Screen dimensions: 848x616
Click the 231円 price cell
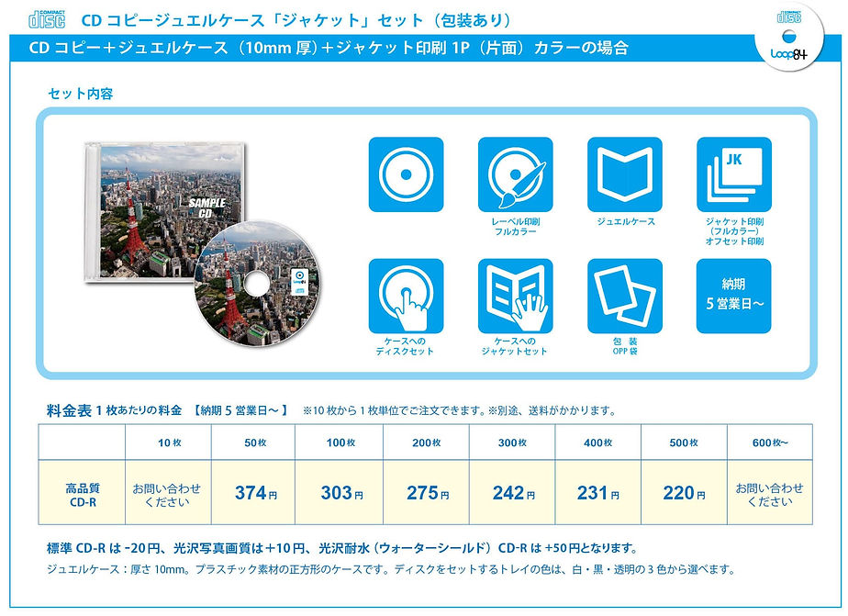point(598,493)
